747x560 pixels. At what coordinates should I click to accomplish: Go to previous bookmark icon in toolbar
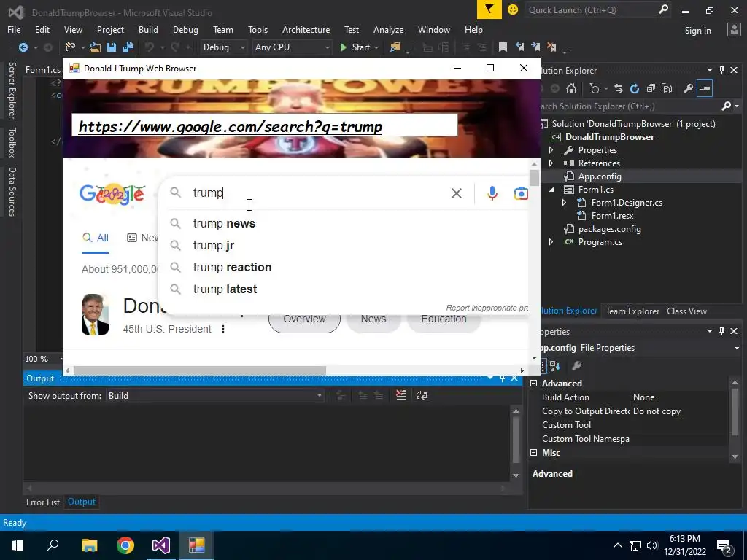(519, 47)
